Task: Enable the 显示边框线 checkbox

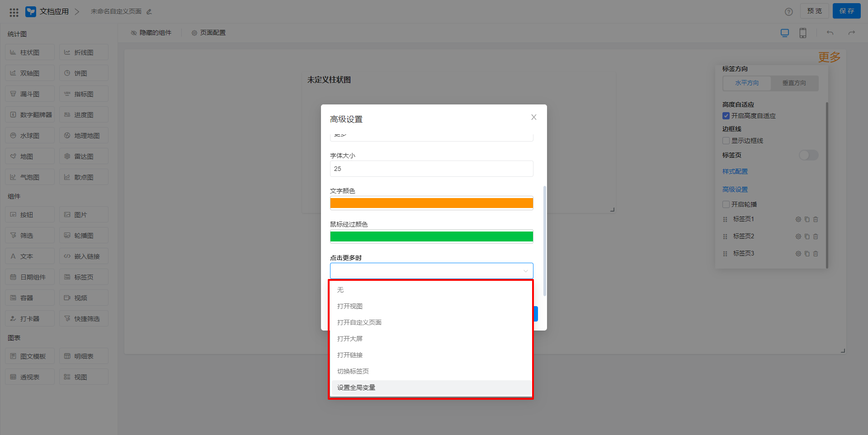Action: 726,141
